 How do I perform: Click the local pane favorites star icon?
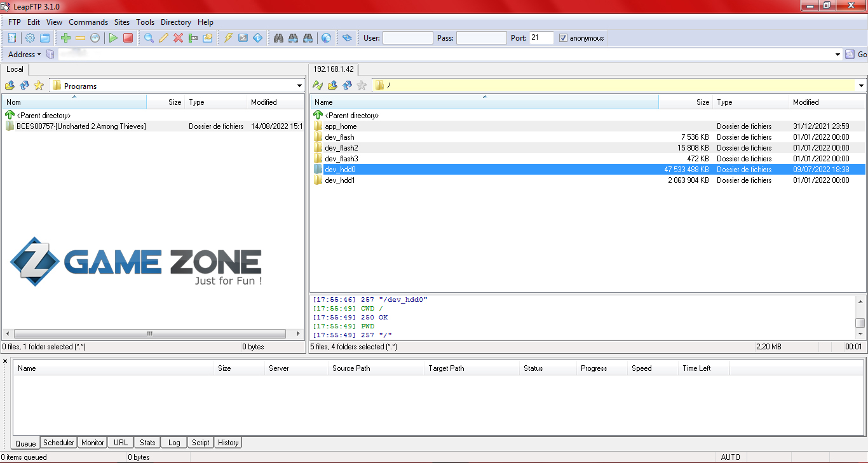pos(39,86)
